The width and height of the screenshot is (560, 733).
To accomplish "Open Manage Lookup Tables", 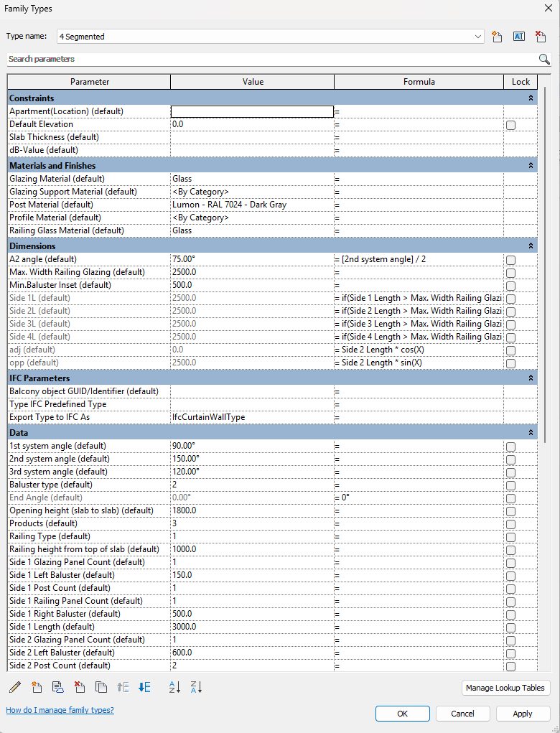I will [x=505, y=688].
